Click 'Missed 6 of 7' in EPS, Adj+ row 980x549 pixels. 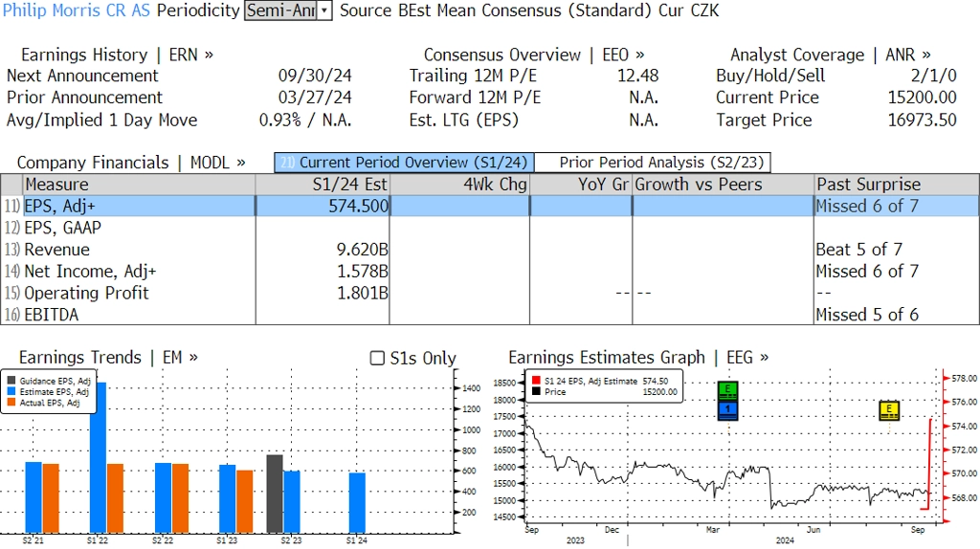tap(867, 206)
